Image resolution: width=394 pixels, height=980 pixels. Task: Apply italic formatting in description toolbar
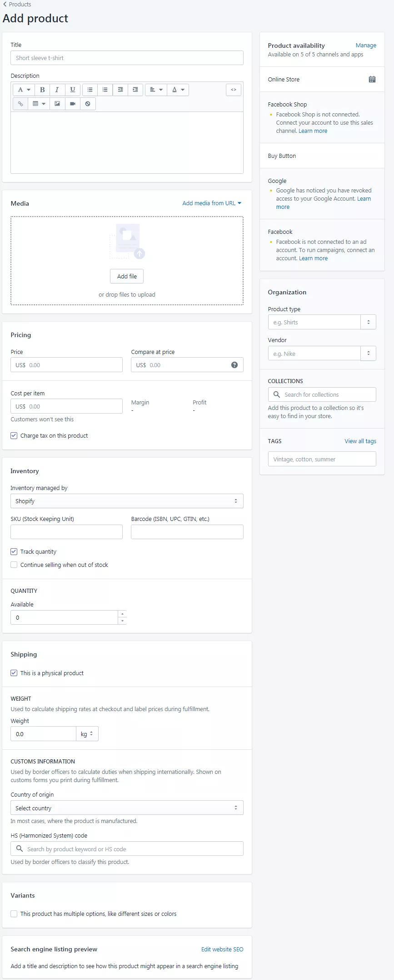57,90
